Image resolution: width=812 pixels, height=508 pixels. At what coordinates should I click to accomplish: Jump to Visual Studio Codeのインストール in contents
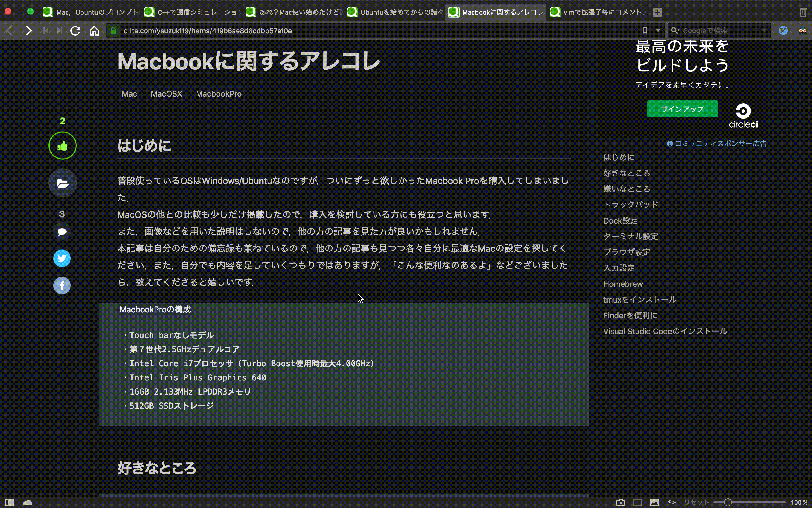(x=665, y=332)
